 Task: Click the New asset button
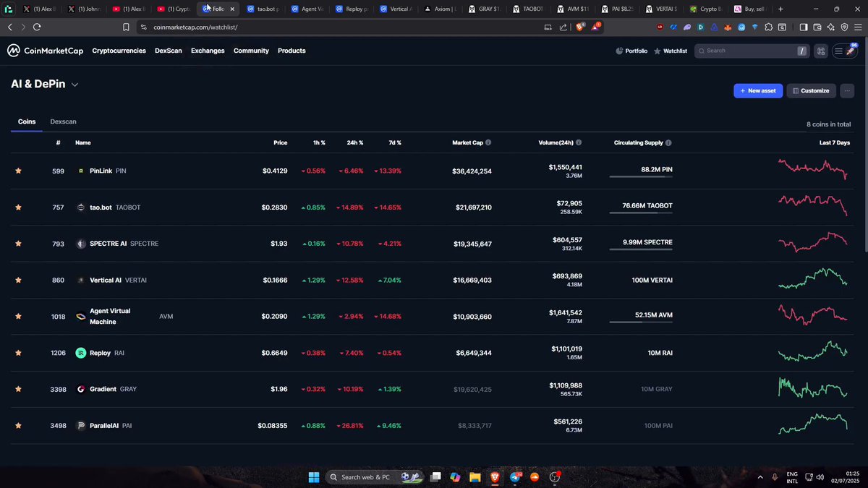(x=758, y=90)
